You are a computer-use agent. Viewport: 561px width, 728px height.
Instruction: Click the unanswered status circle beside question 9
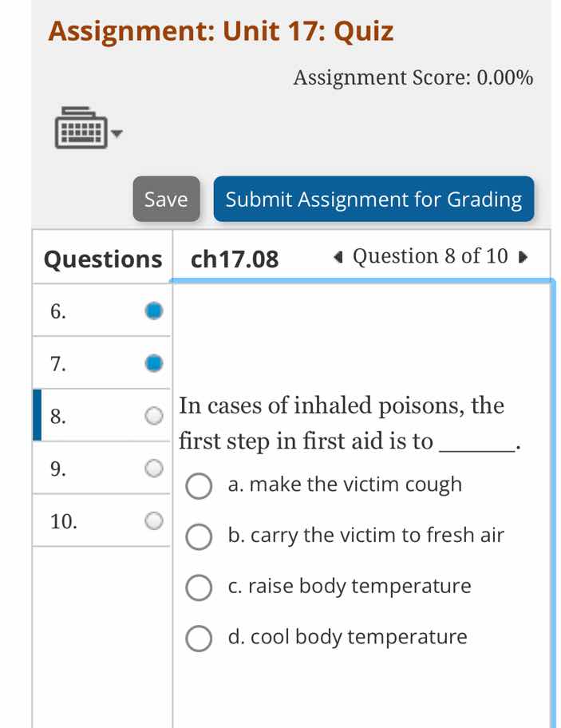(x=152, y=467)
